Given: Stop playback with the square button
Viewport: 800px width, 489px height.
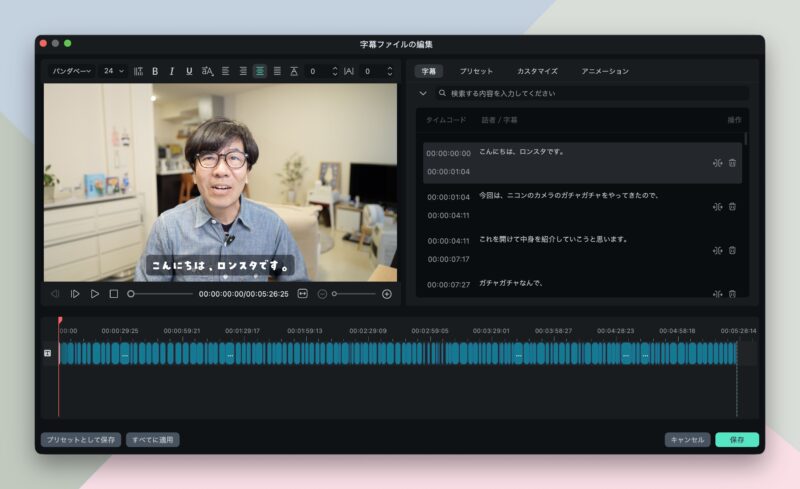Looking at the screenshot, I should 114,294.
